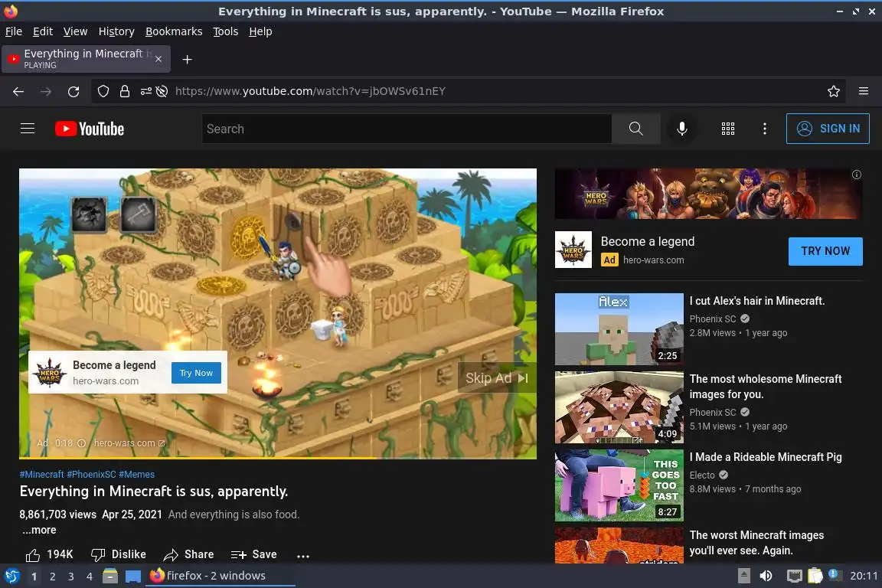Screen dimensions: 882x588
Task: Close the Everything in Minecraft tab
Action: pyautogui.click(x=158, y=59)
